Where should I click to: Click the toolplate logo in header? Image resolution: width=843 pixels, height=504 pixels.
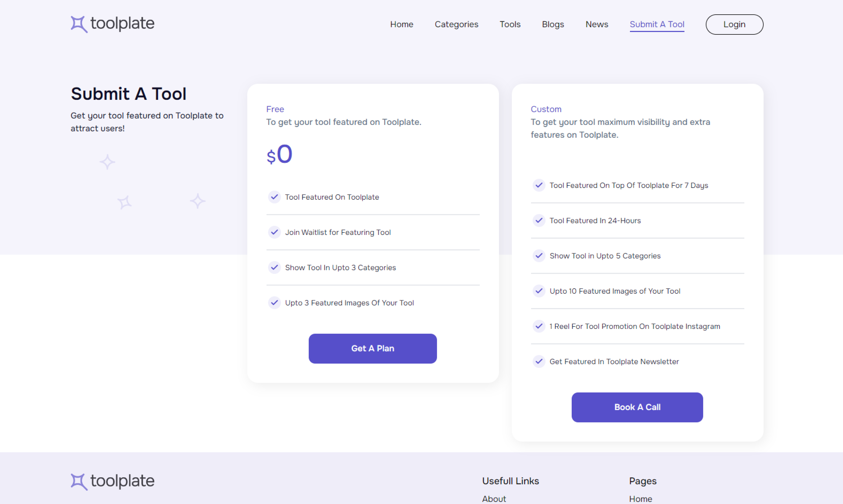tap(113, 24)
